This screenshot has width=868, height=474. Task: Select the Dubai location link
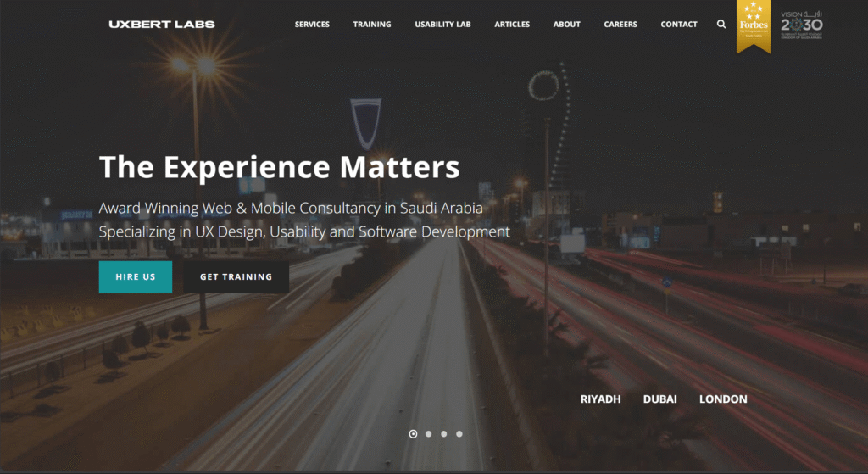[x=659, y=399]
